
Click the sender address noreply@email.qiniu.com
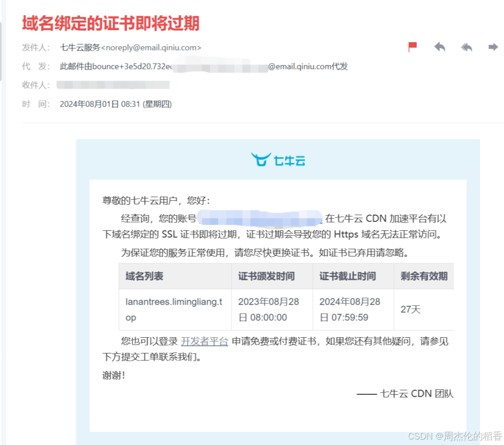click(151, 48)
